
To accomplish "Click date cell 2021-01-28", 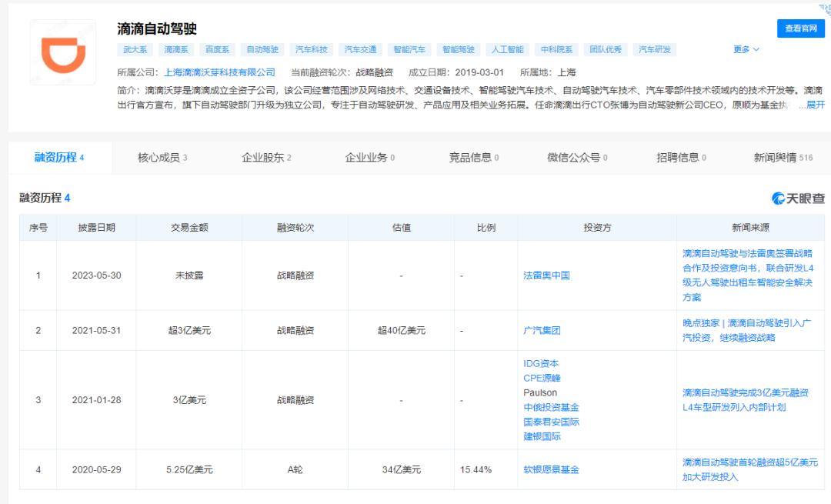I will pos(96,400).
